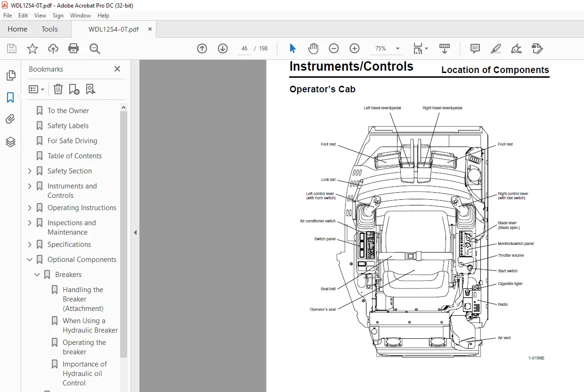Expand Instruments and Controls bookmark

point(30,186)
